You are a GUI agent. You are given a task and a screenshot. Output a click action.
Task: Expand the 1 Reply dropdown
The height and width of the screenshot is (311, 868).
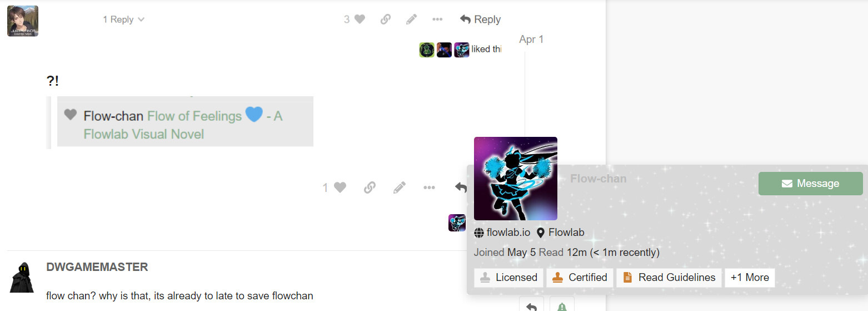pyautogui.click(x=123, y=19)
